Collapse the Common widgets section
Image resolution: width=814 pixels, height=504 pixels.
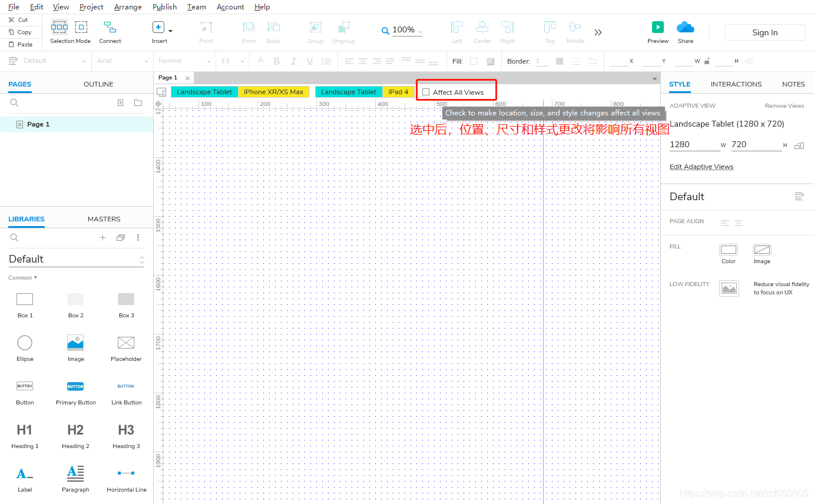pos(22,277)
